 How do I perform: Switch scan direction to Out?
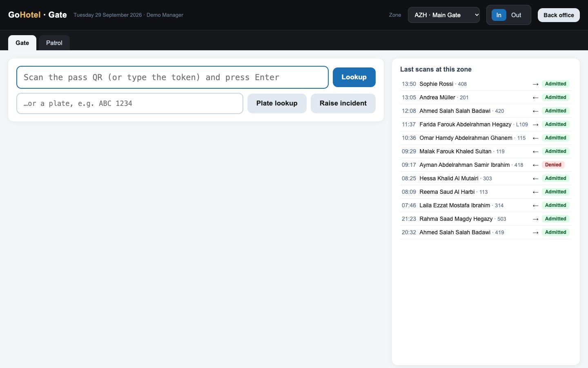[x=516, y=15]
